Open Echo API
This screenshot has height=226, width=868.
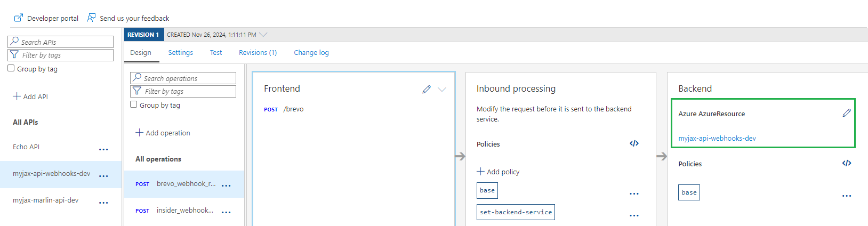[26, 147]
